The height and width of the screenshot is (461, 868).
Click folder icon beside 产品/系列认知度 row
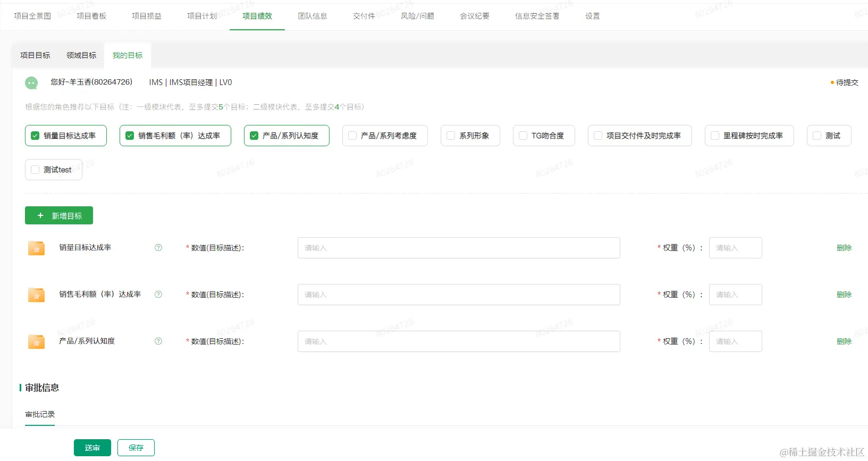(36, 341)
